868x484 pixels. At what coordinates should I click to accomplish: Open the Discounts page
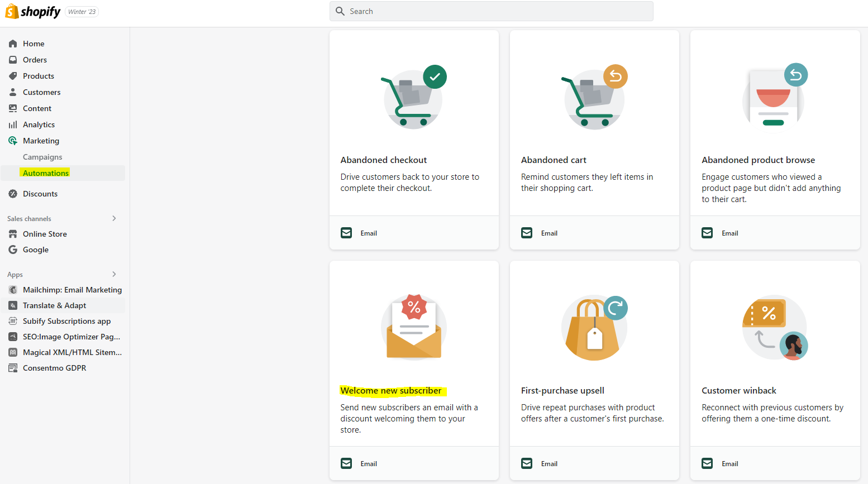[x=40, y=194]
